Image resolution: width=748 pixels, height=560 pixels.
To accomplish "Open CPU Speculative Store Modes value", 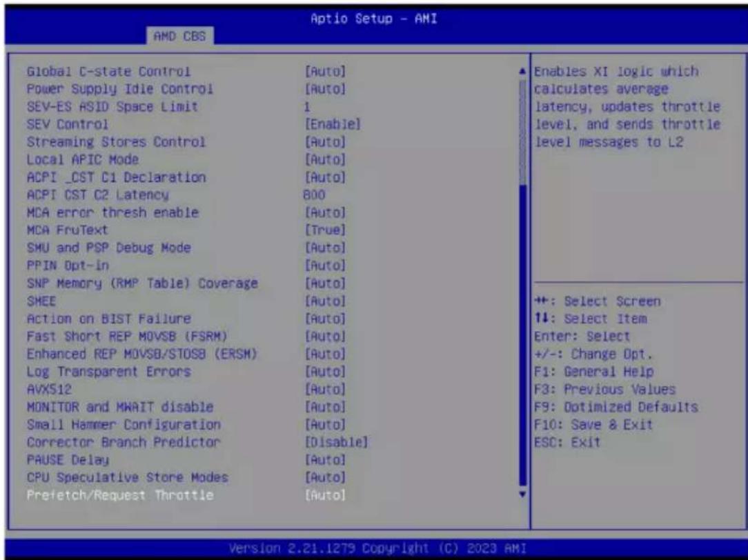I will (325, 477).
